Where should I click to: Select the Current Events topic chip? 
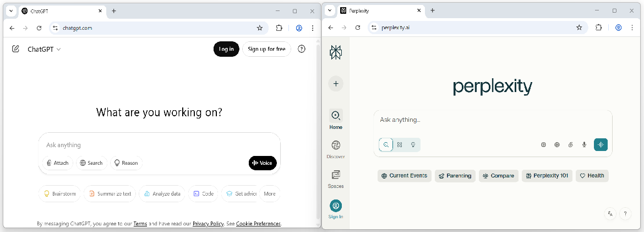tap(405, 176)
